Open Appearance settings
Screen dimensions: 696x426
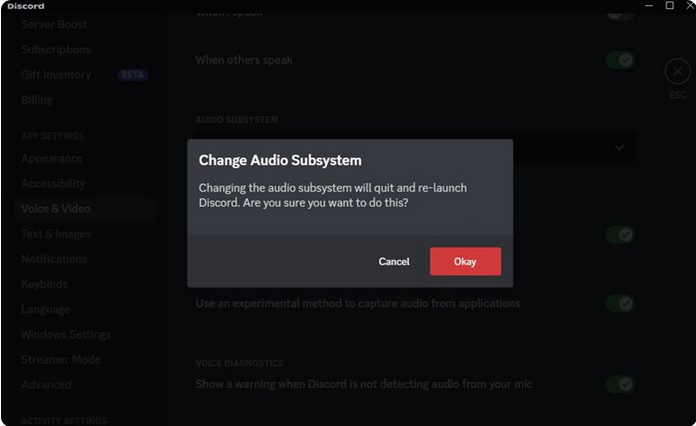click(x=52, y=158)
